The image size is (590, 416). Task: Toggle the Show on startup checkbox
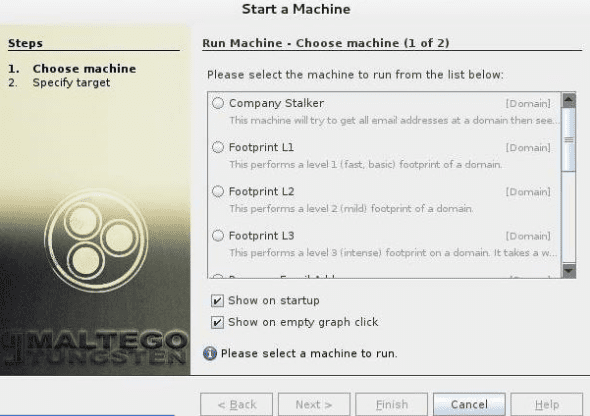(x=217, y=301)
